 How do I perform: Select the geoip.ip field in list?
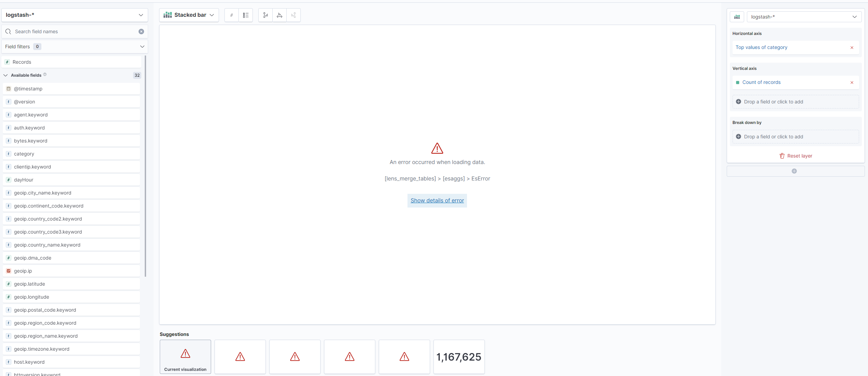point(23,271)
